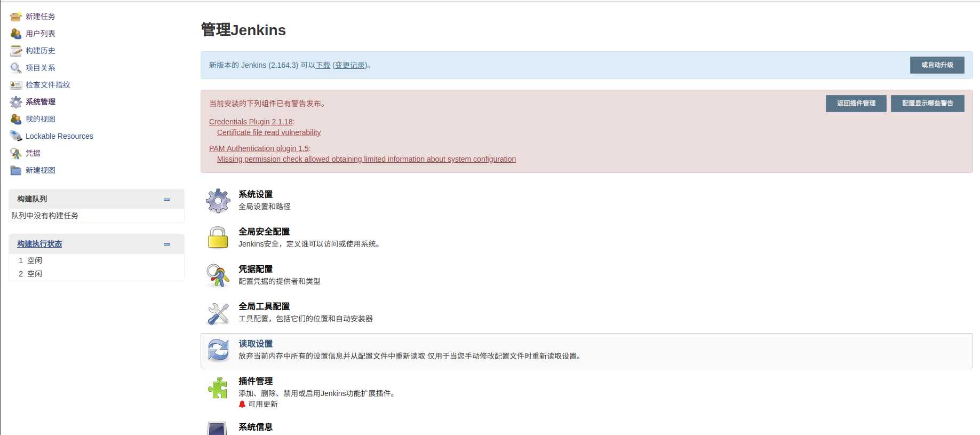Viewport: 980px width, 435px height.
Task: Click the 管理Jenkins page title
Action: pyautogui.click(x=243, y=30)
